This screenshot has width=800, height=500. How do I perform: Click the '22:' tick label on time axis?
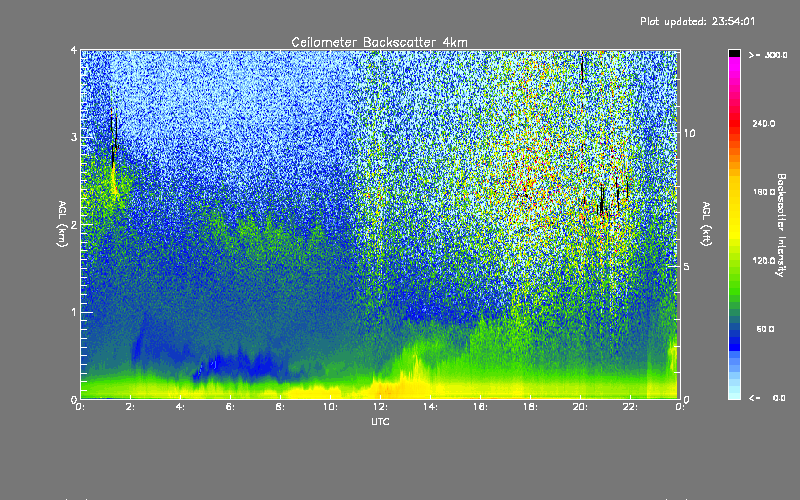tap(631, 407)
